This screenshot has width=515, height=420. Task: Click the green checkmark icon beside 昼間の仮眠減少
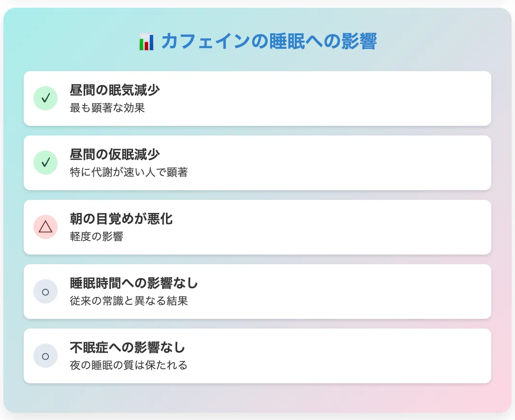pyautogui.click(x=45, y=163)
